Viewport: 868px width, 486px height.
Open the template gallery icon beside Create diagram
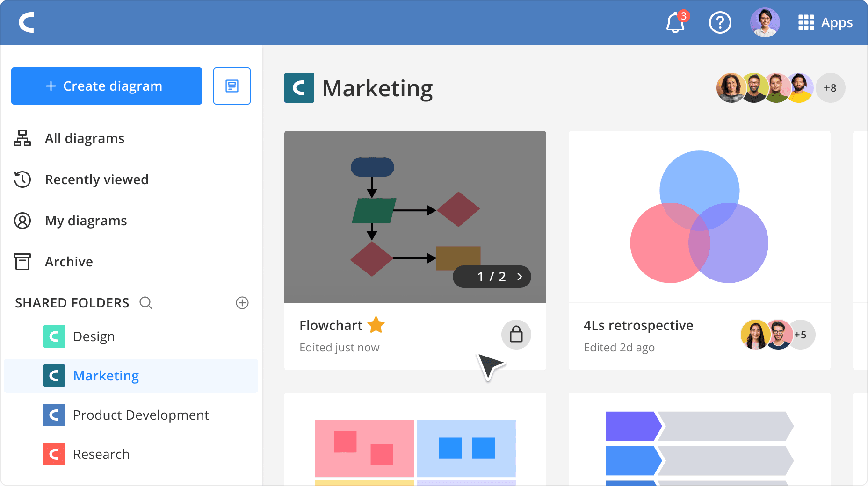(x=232, y=86)
